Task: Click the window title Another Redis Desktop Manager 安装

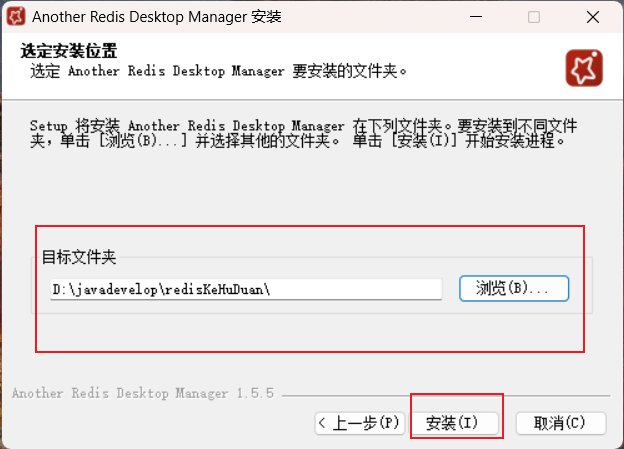Action: point(157,17)
